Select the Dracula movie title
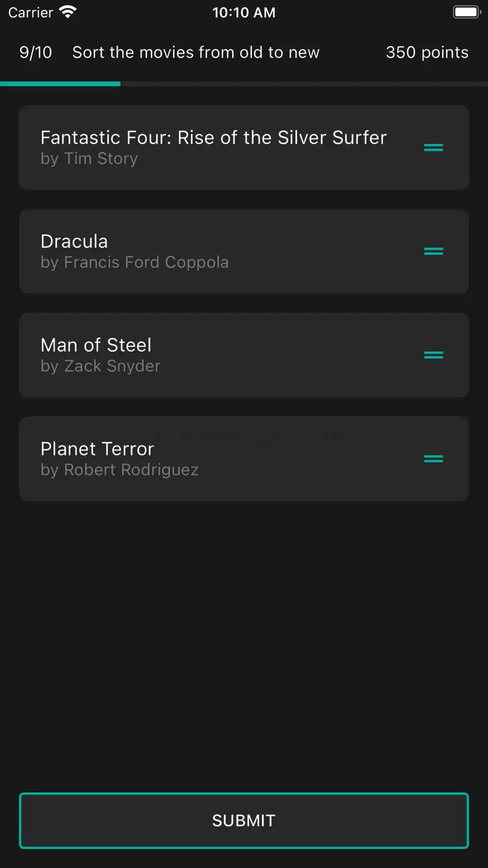Image resolution: width=488 pixels, height=868 pixels. tap(74, 242)
